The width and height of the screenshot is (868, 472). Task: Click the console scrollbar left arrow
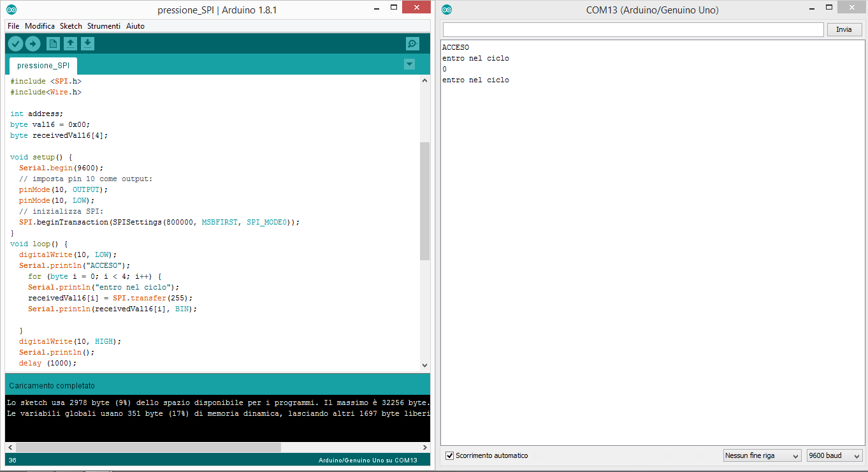tap(10, 448)
